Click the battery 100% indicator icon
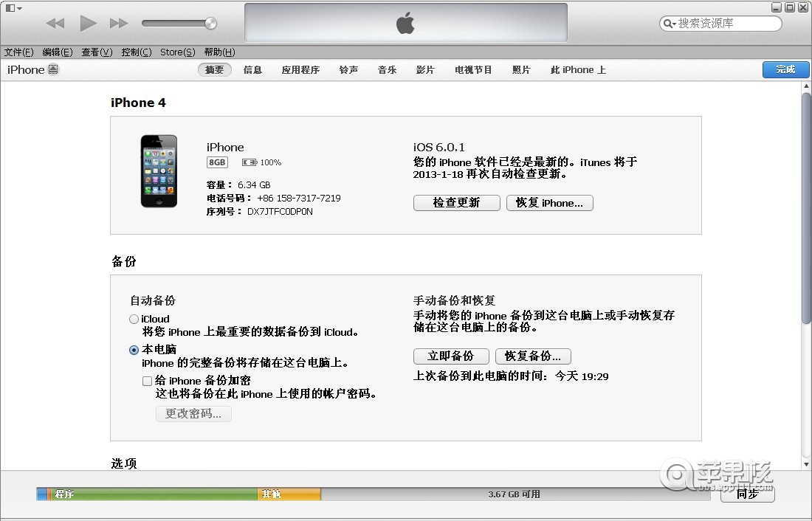Screen dimensions: 812x521 coord(250,162)
